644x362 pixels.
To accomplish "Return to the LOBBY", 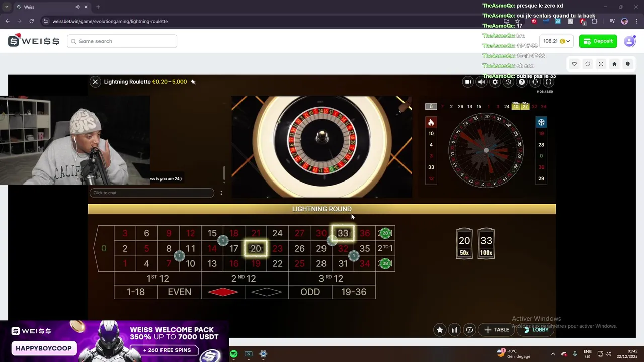I will pyautogui.click(x=535, y=330).
